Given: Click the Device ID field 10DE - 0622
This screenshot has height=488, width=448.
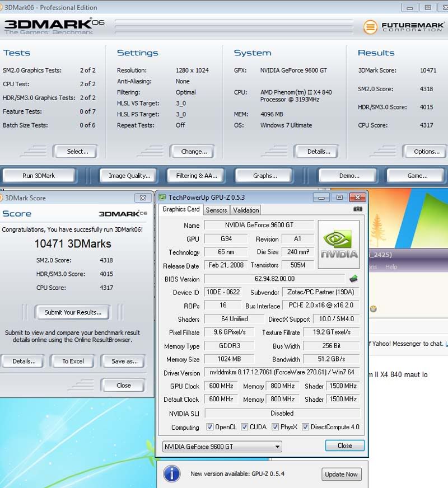Looking at the screenshot, I should coord(223,292).
